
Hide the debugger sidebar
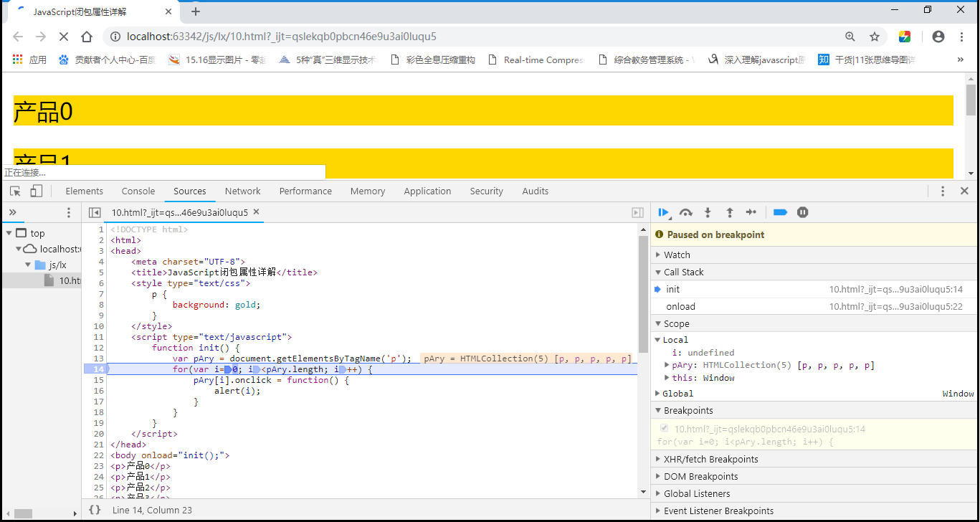[x=637, y=212]
